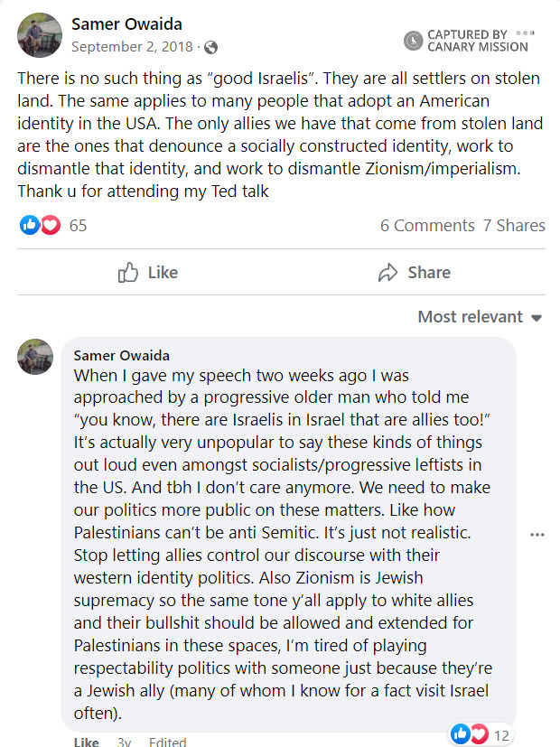
Task: Click the commenter name Samer Owaida
Action: (121, 355)
